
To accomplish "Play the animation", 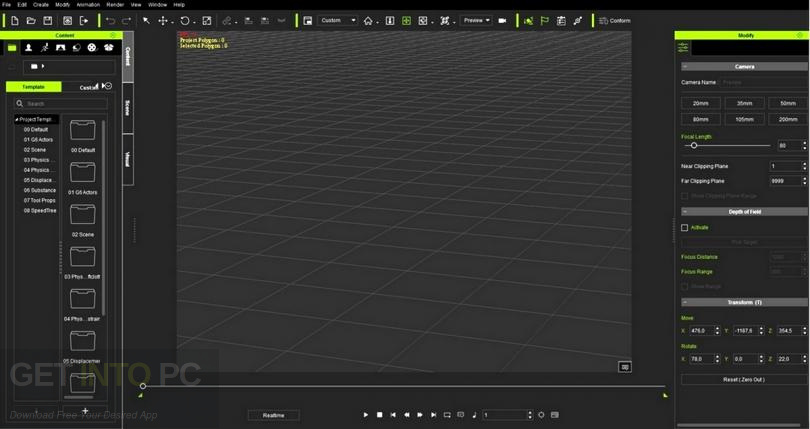I will coord(366,415).
